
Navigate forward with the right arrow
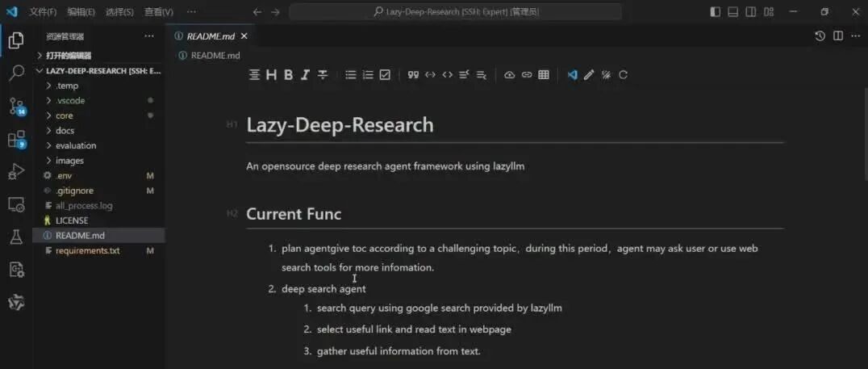coord(275,11)
